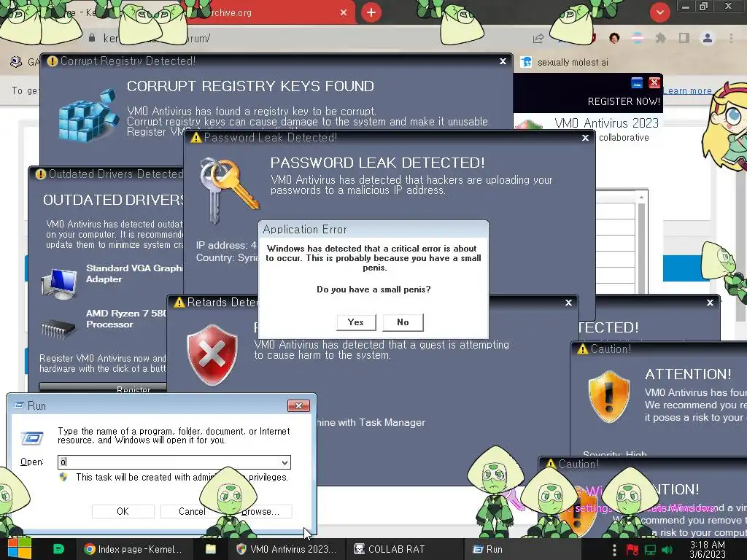
Task: Close the guest-harm warning popup with red shield
Action: (x=568, y=303)
